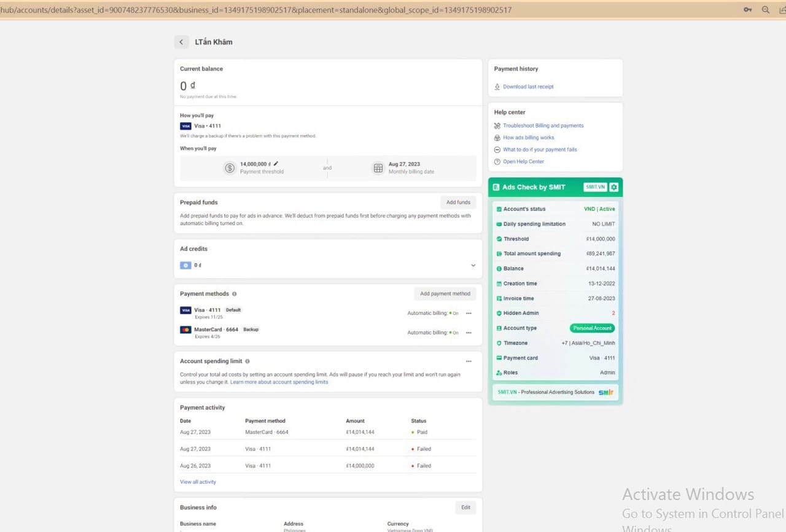Click the password key icon in address bar

[747, 10]
